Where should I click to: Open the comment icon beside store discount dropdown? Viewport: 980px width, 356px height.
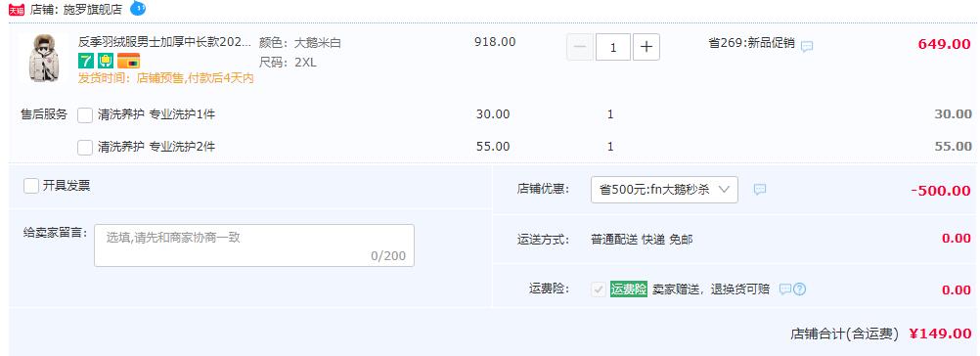tap(759, 189)
